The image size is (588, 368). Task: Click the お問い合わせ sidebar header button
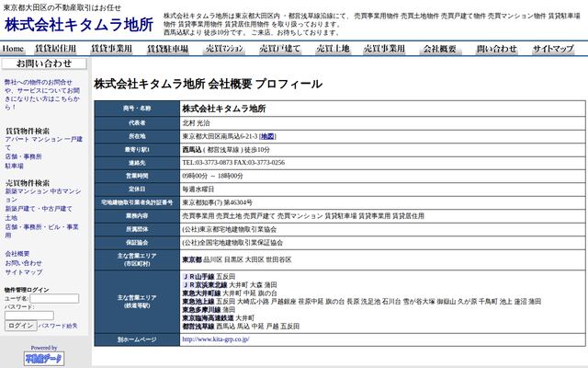pyautogui.click(x=44, y=63)
